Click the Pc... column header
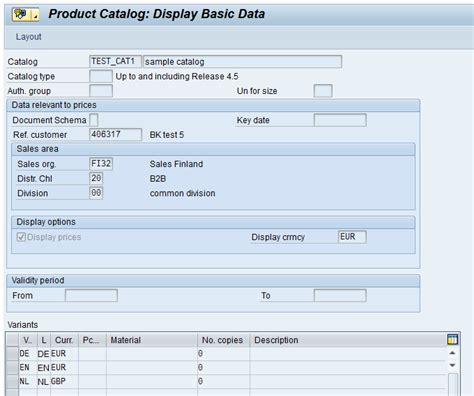 92,340
